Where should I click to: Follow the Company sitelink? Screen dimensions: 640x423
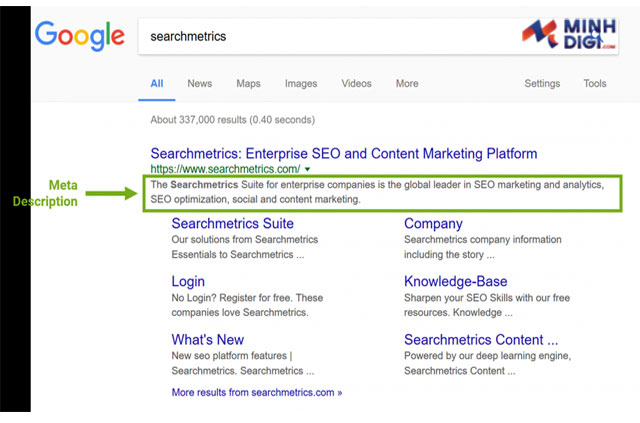pos(433,224)
